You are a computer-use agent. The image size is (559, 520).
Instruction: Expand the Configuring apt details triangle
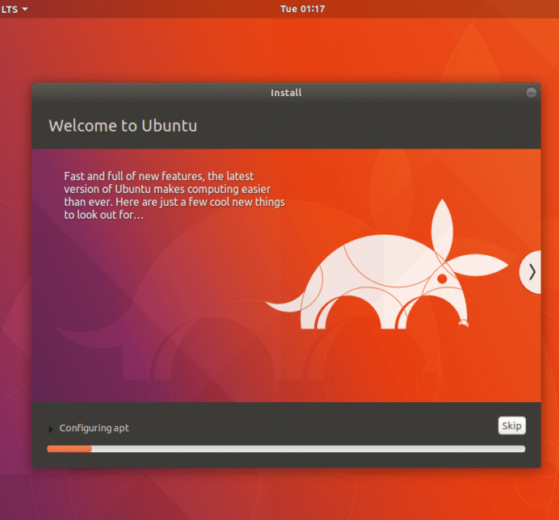51,428
